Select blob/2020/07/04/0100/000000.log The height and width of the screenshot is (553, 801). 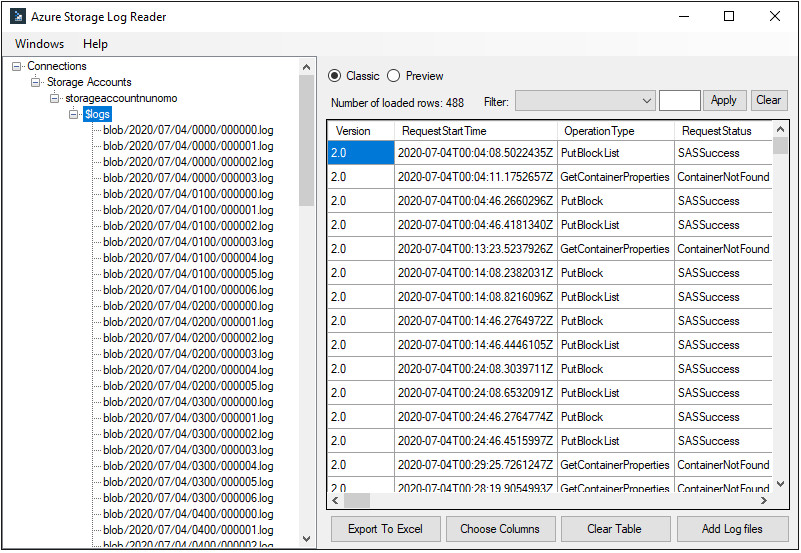tap(188, 194)
